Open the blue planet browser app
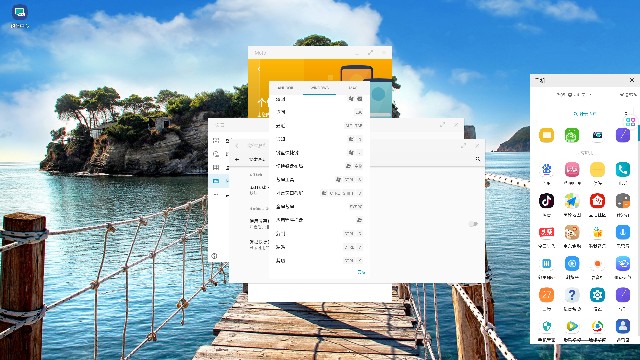This screenshot has width=640, height=360. click(623, 264)
